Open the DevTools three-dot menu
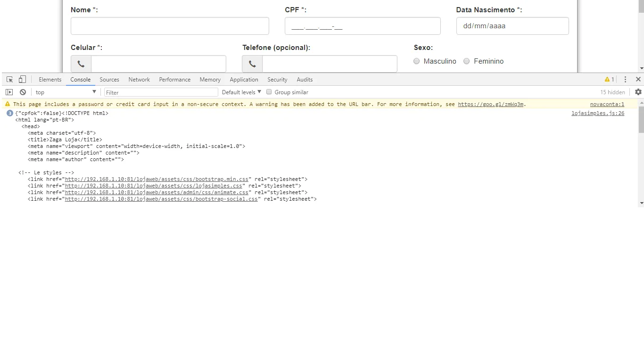The width and height of the screenshot is (644, 343). (x=625, y=79)
